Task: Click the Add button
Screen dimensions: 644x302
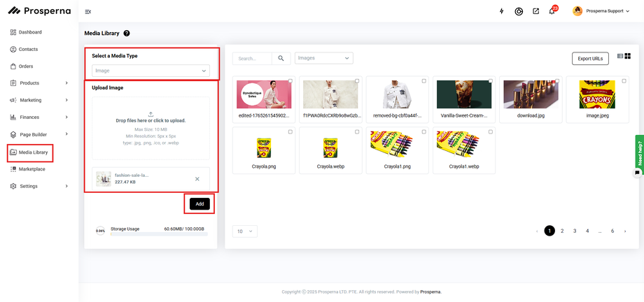Action: pyautogui.click(x=199, y=204)
